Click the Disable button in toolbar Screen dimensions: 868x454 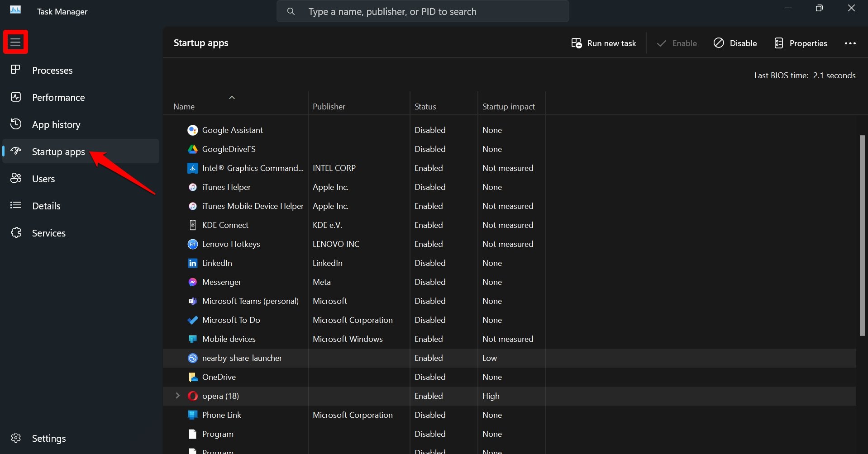pos(735,43)
